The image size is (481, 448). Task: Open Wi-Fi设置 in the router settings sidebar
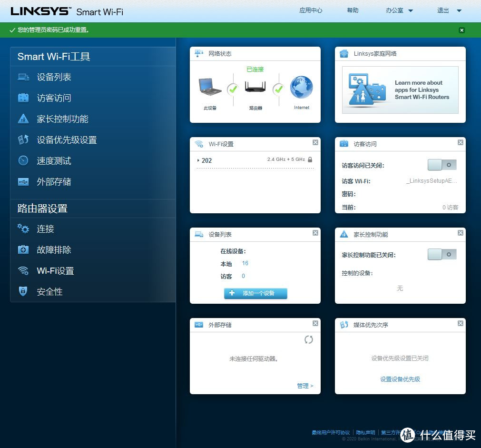click(x=56, y=271)
